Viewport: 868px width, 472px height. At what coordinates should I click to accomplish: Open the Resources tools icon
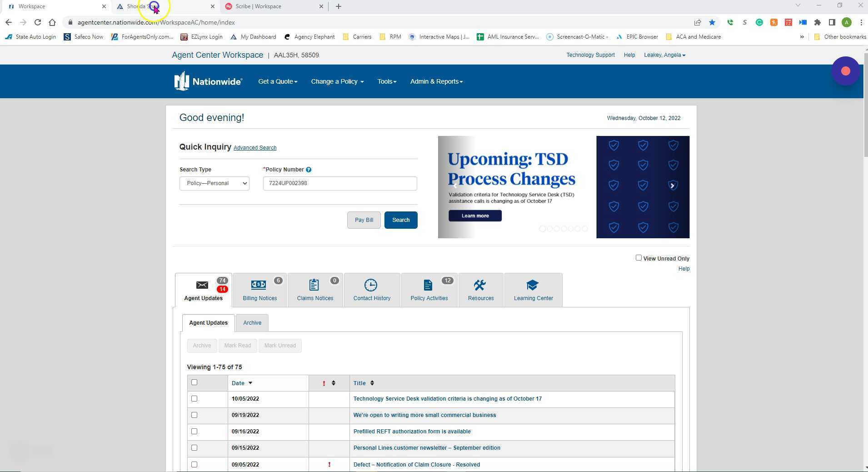click(x=479, y=285)
